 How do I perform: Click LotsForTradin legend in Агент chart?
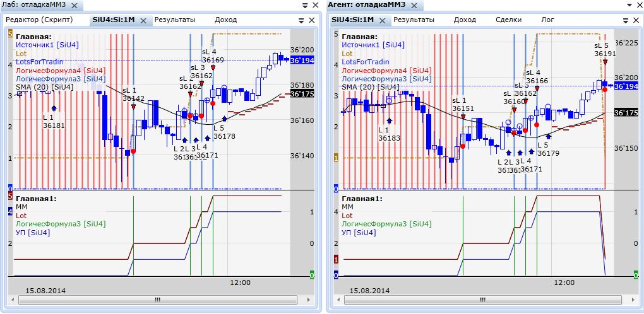point(366,62)
